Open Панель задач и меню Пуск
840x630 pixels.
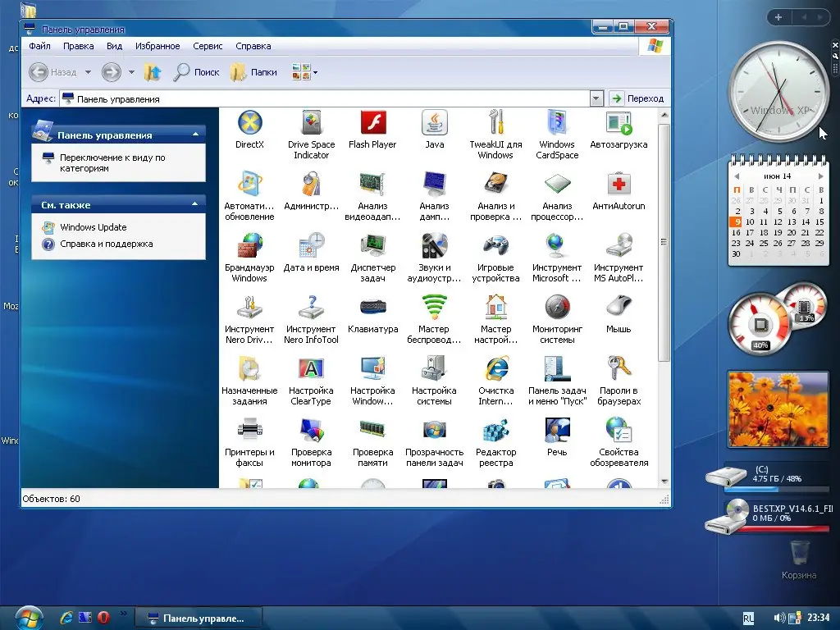(557, 381)
